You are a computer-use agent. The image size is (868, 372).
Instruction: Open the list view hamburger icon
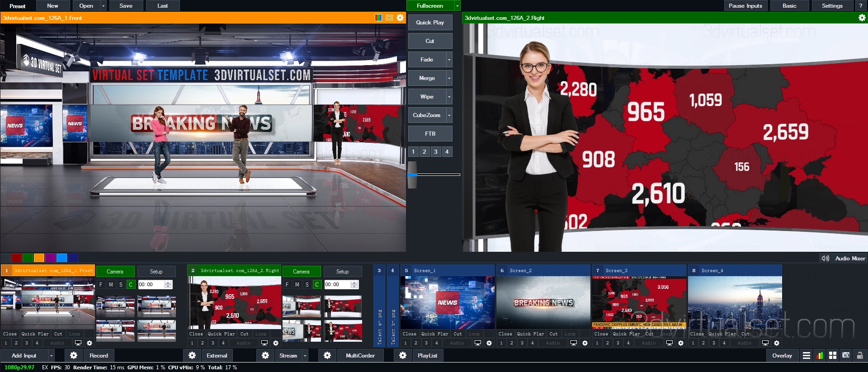click(x=807, y=356)
